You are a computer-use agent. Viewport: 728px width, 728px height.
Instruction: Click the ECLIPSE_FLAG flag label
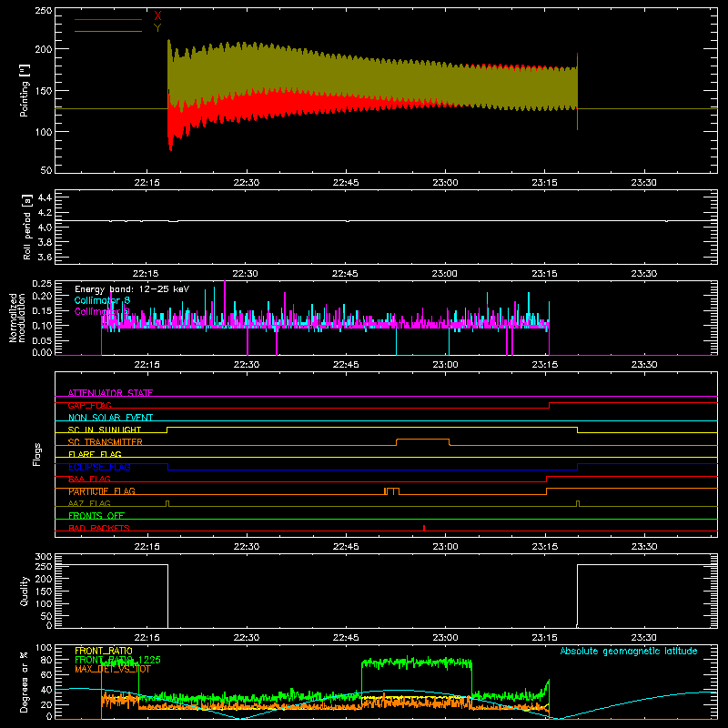click(99, 467)
